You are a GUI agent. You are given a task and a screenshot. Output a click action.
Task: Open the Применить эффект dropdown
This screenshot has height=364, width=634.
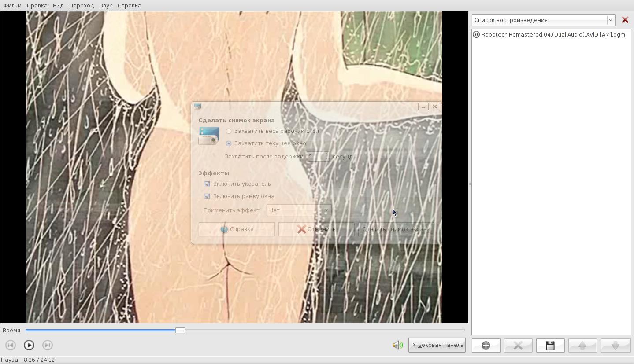click(x=299, y=210)
